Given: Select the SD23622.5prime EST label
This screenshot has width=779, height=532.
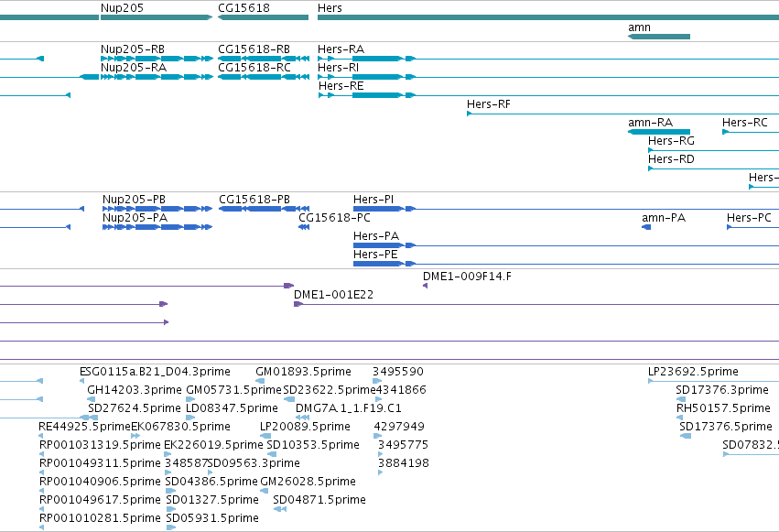Looking at the screenshot, I should 330,390.
